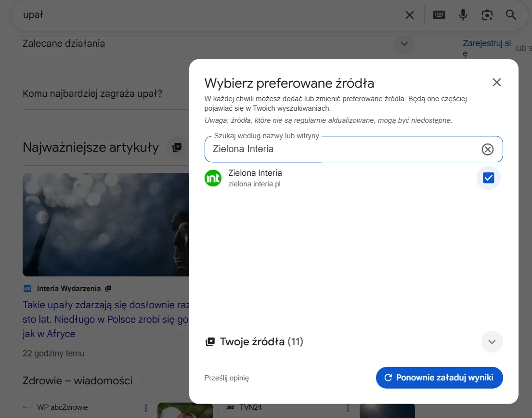Click the magnifying glass search icon
Image resolution: width=532 pixels, height=418 pixels.
pos(511,15)
